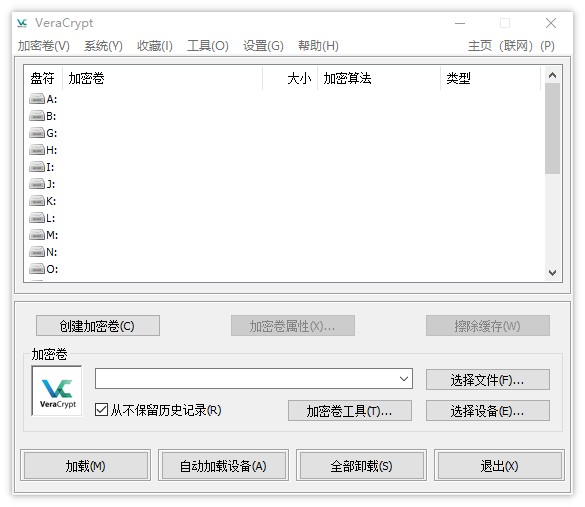The height and width of the screenshot is (507, 585).
Task: Click the 加载(M) button
Action: 85,465
